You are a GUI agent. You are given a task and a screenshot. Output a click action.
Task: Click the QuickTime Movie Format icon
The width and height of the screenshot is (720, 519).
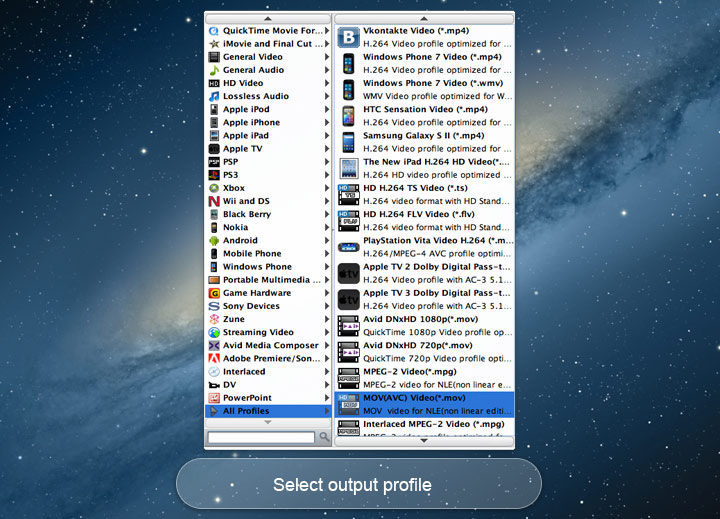click(x=214, y=31)
